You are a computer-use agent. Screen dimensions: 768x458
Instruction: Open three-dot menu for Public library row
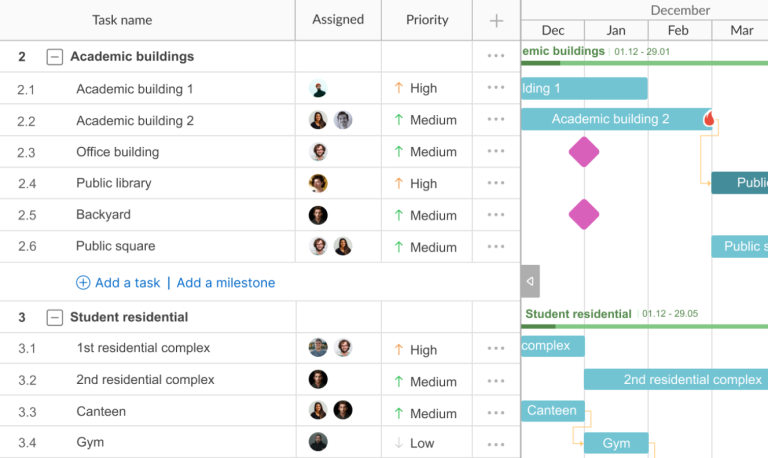[496, 183]
